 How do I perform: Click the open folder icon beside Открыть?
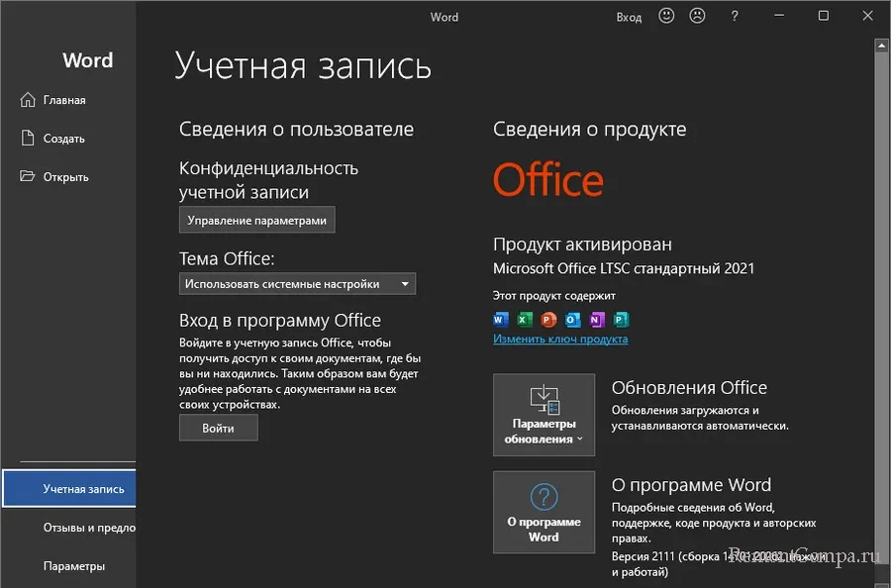(x=28, y=176)
